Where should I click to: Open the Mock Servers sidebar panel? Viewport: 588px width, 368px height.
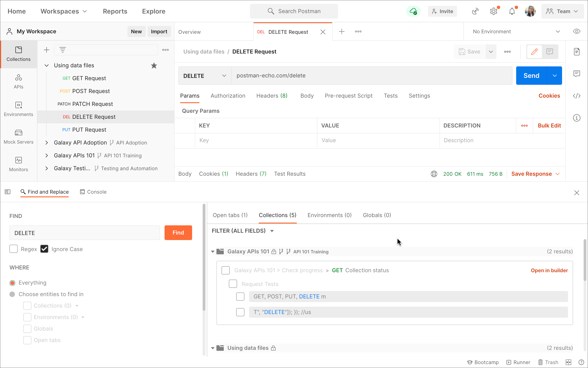coord(19,136)
